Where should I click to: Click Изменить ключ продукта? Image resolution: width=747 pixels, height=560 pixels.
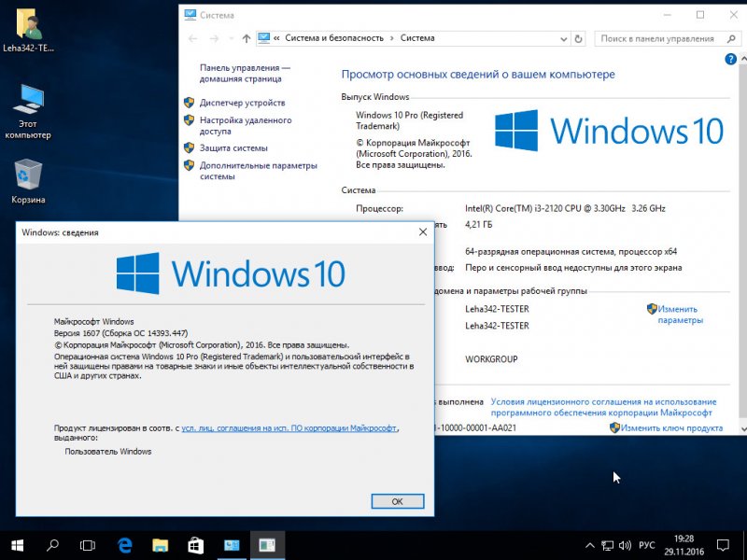[671, 428]
